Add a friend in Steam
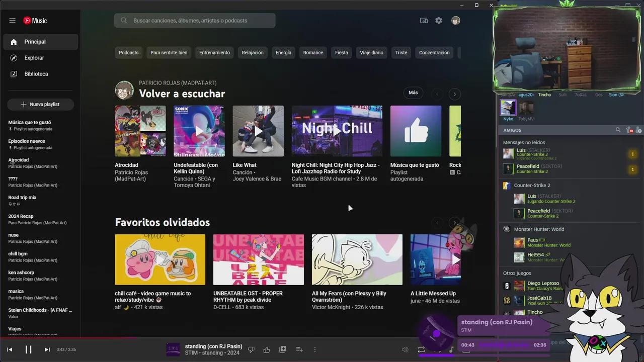 click(638, 130)
